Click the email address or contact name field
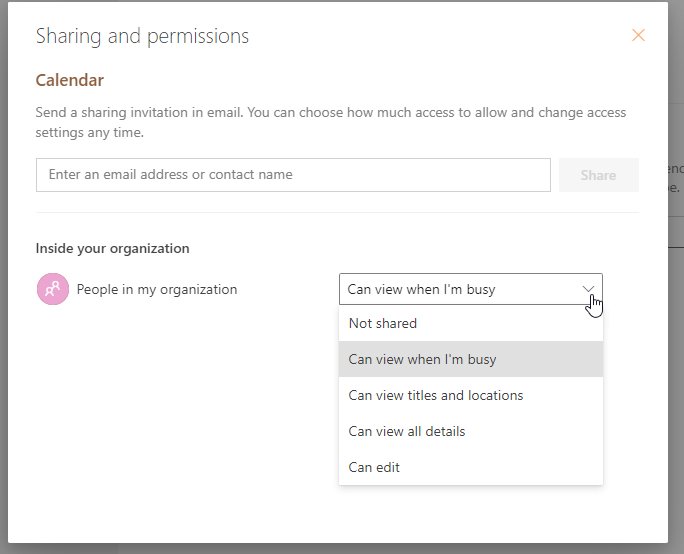Image resolution: width=684 pixels, height=554 pixels. [x=293, y=175]
